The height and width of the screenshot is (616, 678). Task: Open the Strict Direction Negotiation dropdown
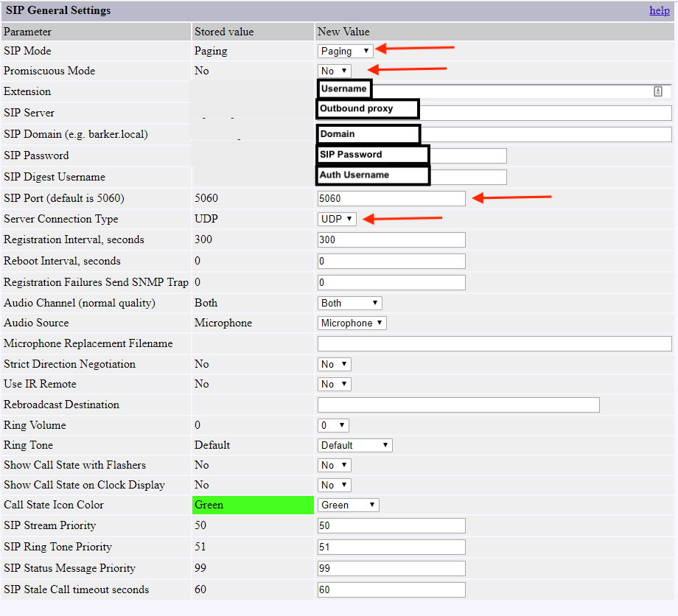click(x=335, y=365)
